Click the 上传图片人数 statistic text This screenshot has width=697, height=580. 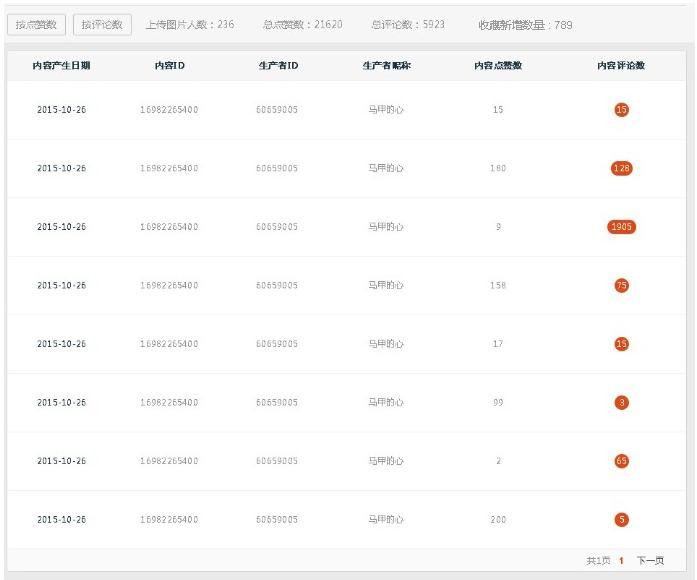(x=189, y=24)
